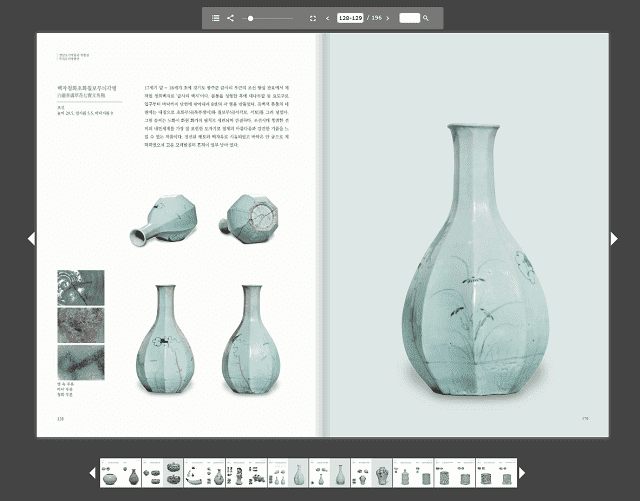Click the search magnifier icon
This screenshot has height=501, width=640.
tap(426, 18)
